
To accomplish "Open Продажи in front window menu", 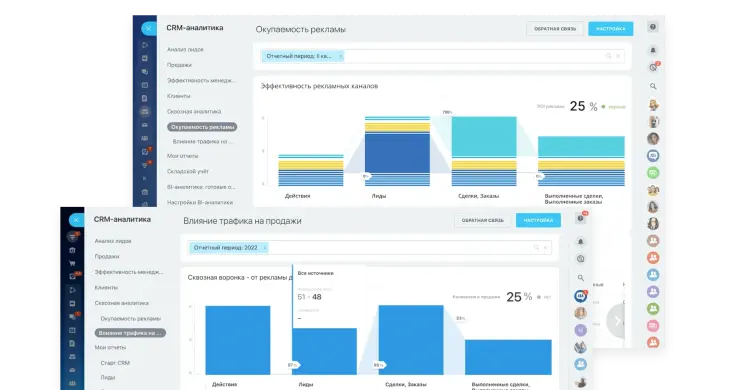I will [107, 256].
